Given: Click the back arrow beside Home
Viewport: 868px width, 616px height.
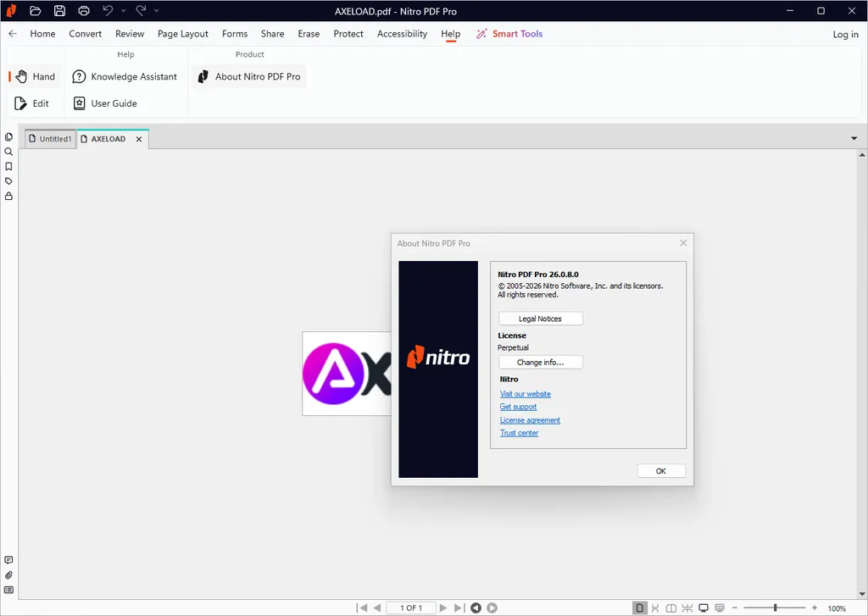Looking at the screenshot, I should 12,34.
